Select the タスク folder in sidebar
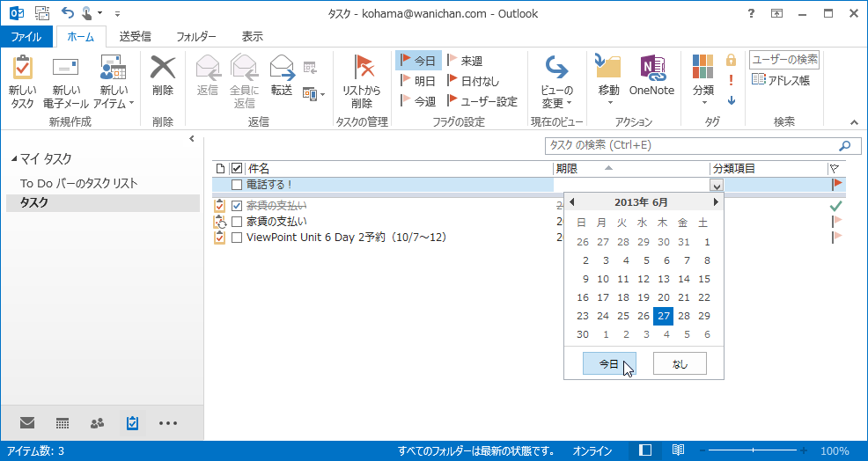868x461 pixels. click(x=103, y=203)
